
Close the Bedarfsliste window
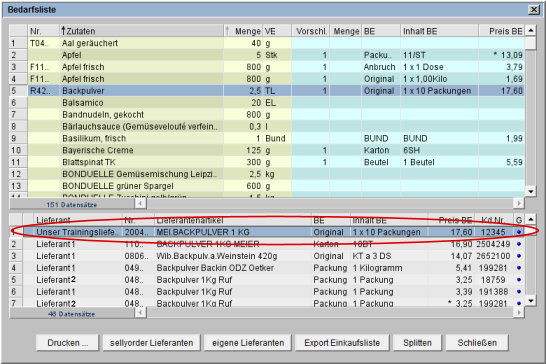point(533,9)
